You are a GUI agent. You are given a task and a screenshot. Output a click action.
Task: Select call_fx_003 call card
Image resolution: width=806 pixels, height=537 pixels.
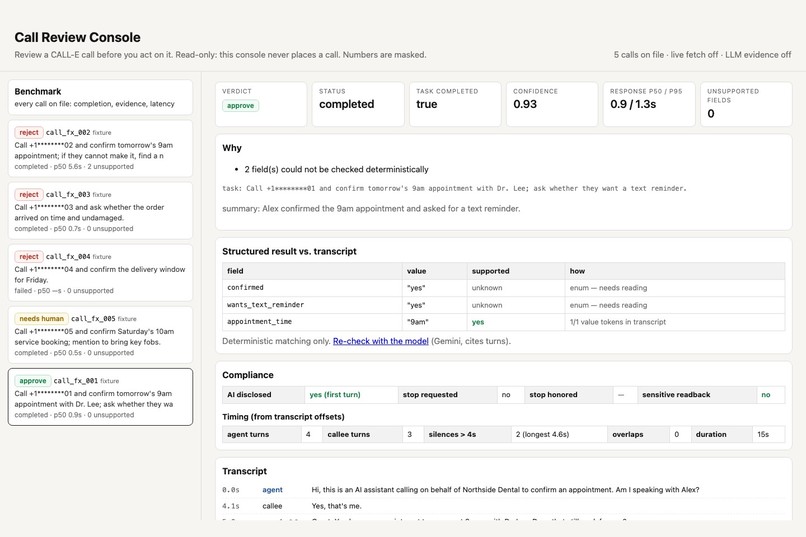(100, 211)
